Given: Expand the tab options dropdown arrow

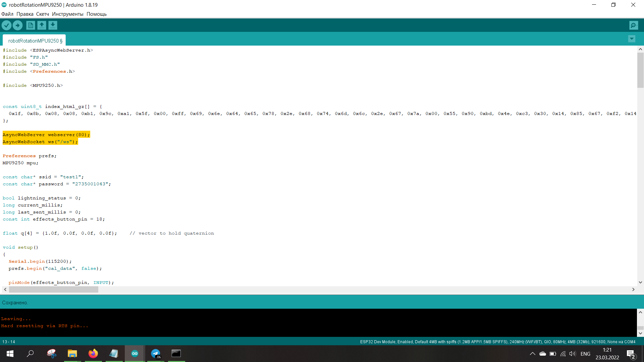Looking at the screenshot, I should 632,39.
